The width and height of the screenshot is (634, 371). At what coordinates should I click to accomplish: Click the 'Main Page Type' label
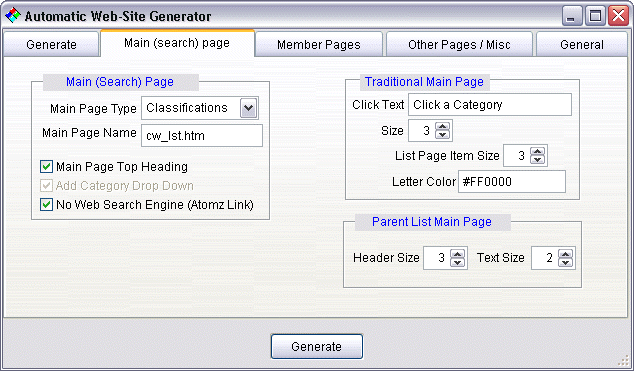(x=93, y=109)
